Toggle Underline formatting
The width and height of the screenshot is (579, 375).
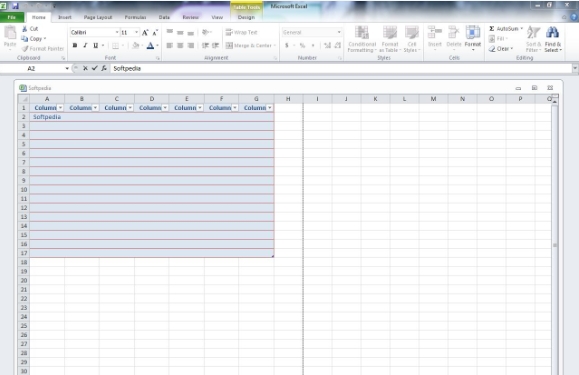pyautogui.click(x=96, y=45)
